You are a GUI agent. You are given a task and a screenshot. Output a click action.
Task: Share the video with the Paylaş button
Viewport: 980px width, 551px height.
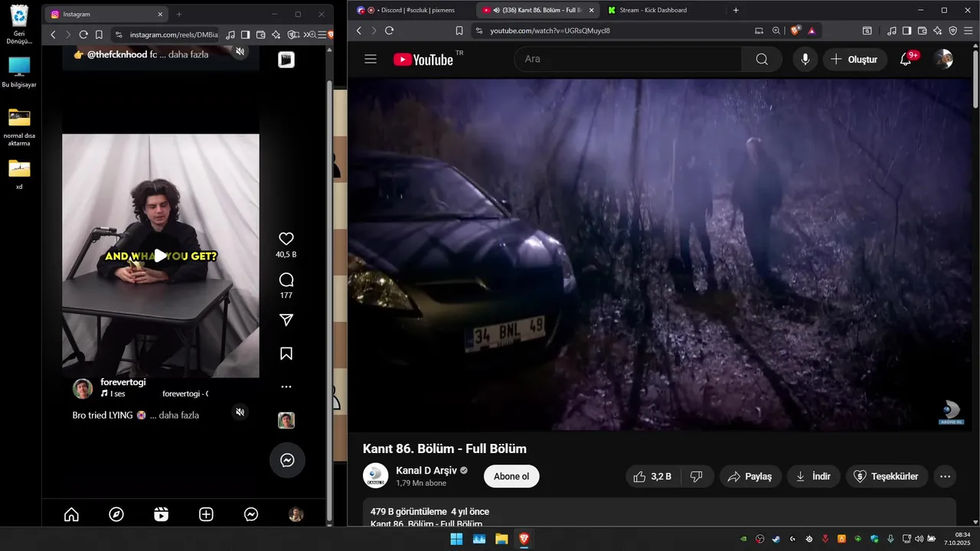tap(750, 477)
